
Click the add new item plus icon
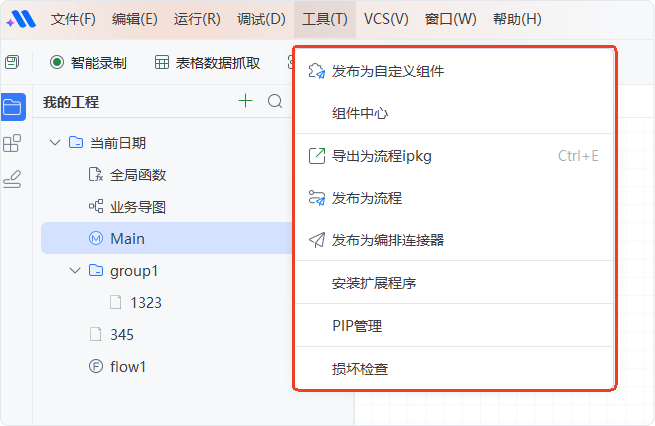246,101
